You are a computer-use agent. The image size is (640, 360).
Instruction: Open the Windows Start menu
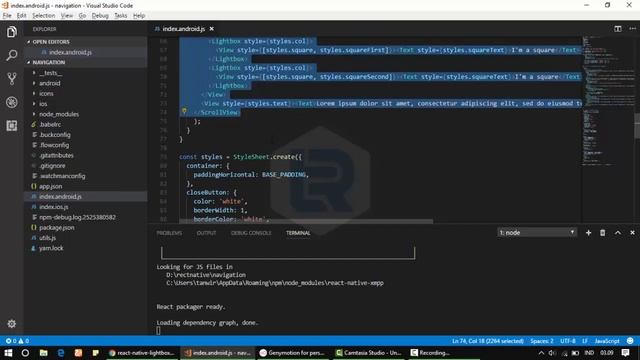pyautogui.click(x=8, y=353)
